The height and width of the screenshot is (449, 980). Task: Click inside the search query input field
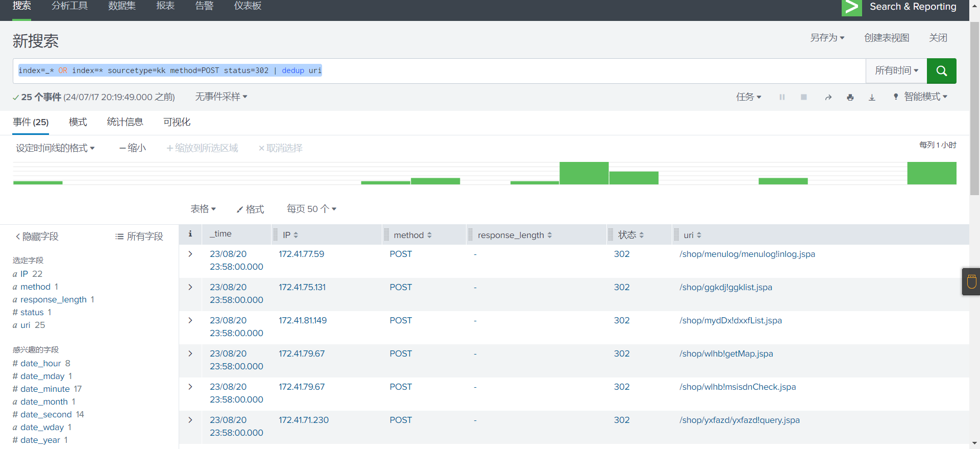pos(561,71)
